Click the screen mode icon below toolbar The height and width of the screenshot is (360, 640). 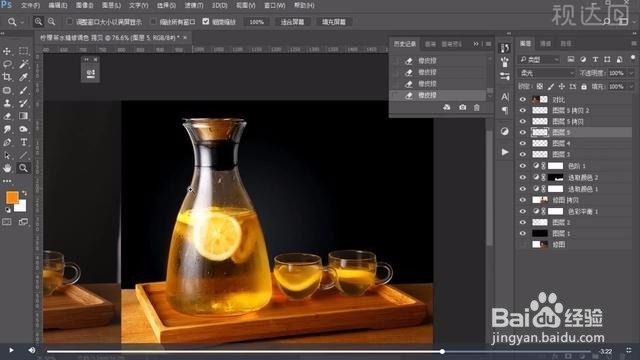(23, 222)
